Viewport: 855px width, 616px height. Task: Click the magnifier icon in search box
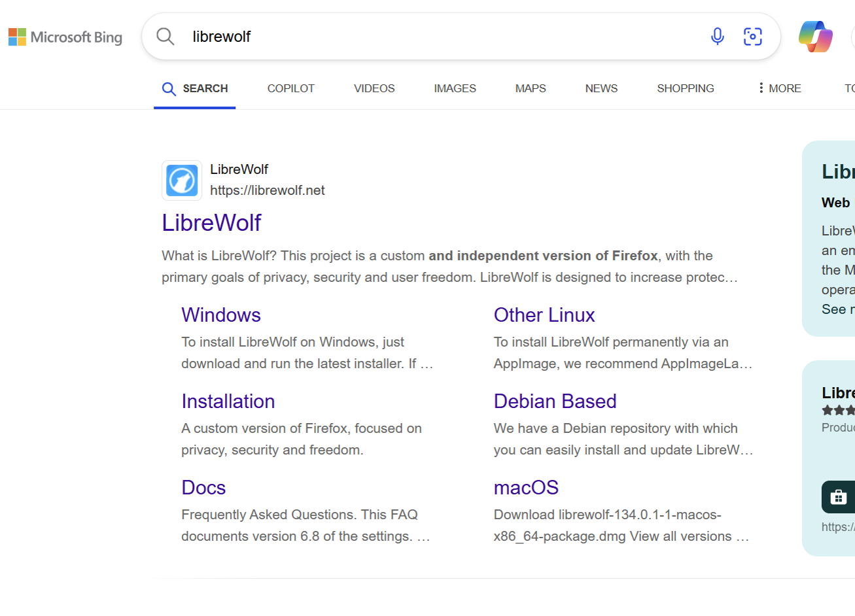[x=166, y=37]
